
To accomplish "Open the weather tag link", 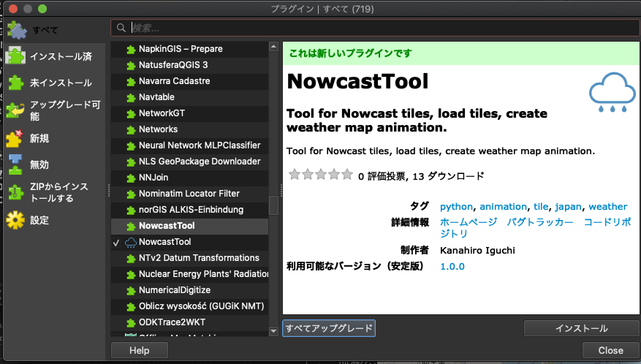I will [607, 207].
